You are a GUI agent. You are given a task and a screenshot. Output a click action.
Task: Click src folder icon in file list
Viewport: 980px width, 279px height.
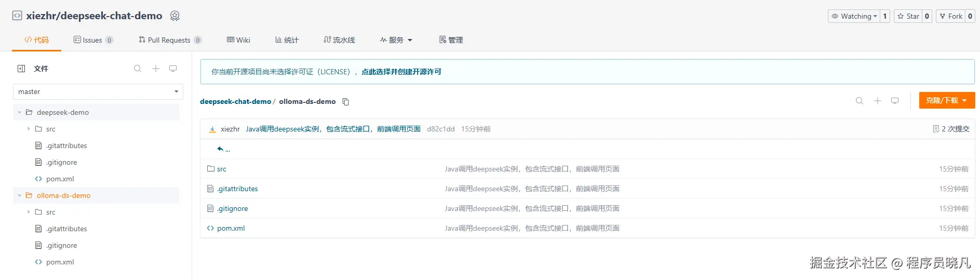click(211, 169)
